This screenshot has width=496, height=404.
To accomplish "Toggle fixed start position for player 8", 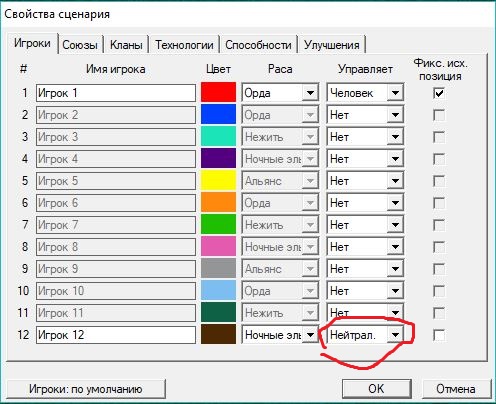I will (439, 247).
